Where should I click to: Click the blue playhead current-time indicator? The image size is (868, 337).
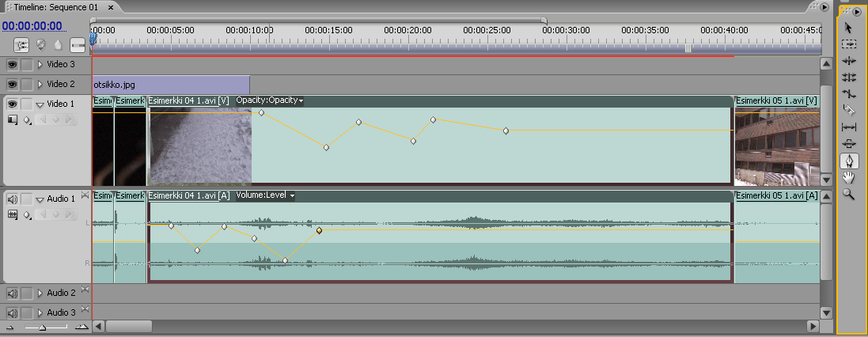tap(93, 38)
